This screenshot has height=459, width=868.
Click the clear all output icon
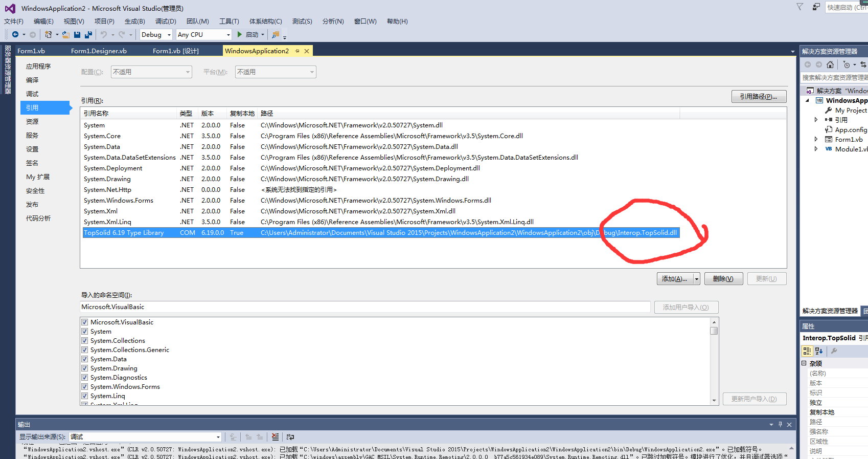pyautogui.click(x=276, y=436)
